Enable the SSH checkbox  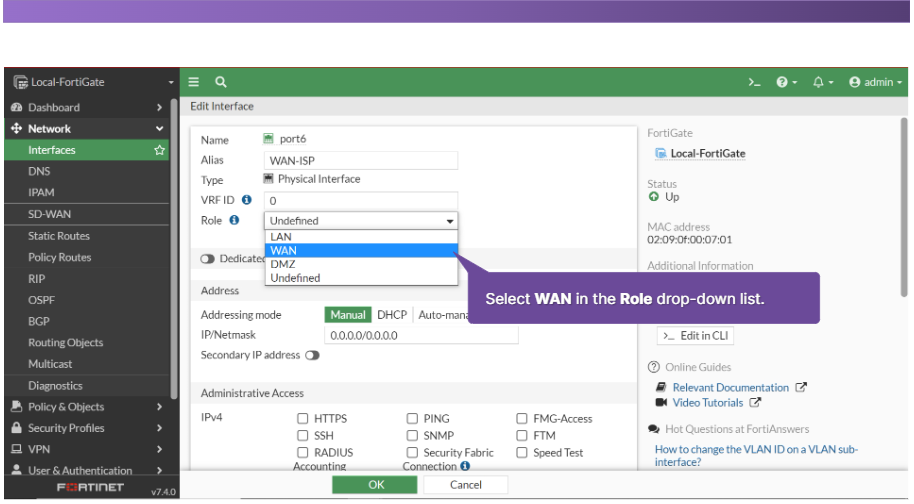pos(302,435)
